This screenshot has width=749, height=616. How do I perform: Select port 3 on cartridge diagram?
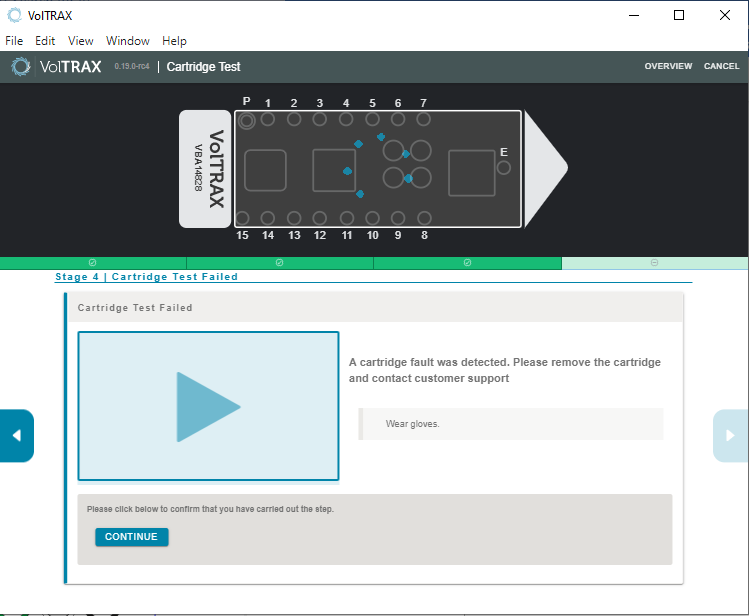click(320, 119)
